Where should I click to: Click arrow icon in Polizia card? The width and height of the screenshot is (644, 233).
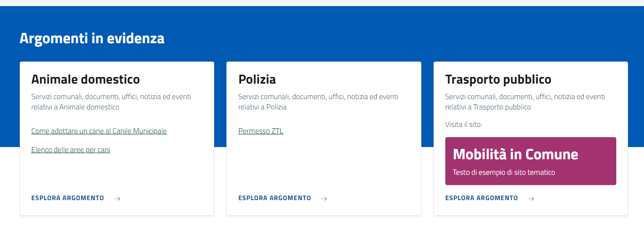(x=324, y=199)
